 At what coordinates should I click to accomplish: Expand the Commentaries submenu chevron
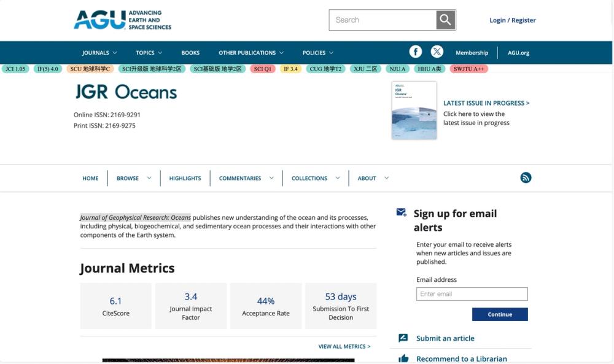(x=271, y=178)
